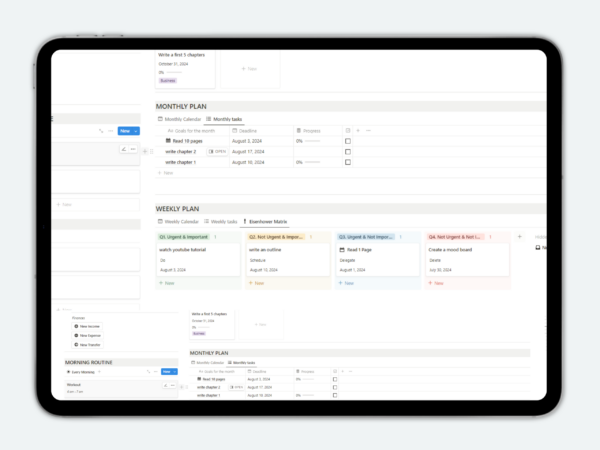Click progress bar for Read 10 pages in larger table
Screen dimensions: 600x450
point(312,141)
